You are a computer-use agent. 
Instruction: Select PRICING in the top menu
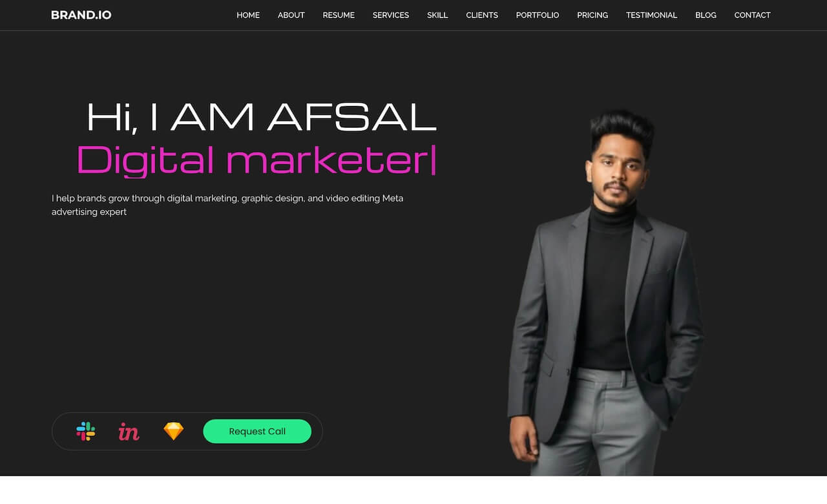click(x=592, y=15)
